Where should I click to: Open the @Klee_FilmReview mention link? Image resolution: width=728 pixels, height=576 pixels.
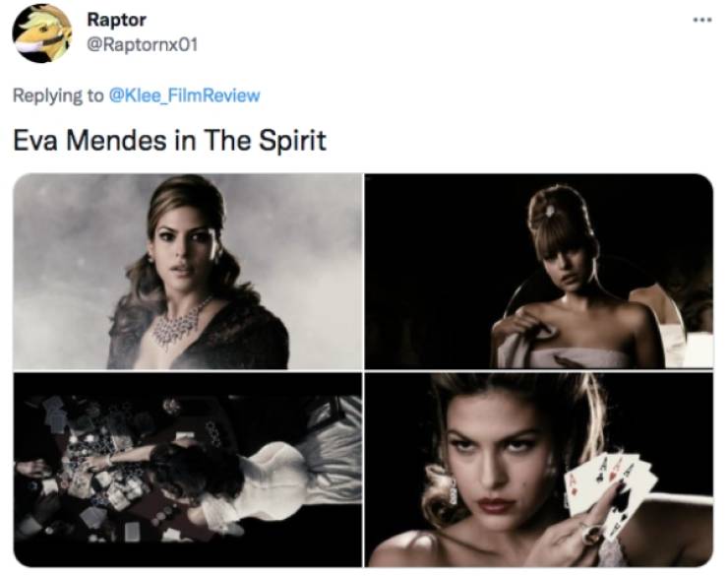click(184, 96)
